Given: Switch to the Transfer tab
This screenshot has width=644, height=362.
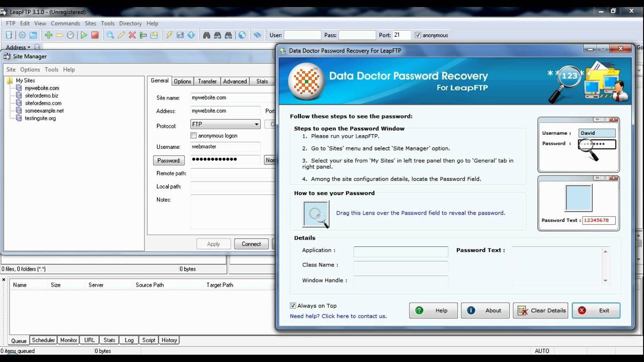Looking at the screenshot, I should click(207, 81).
